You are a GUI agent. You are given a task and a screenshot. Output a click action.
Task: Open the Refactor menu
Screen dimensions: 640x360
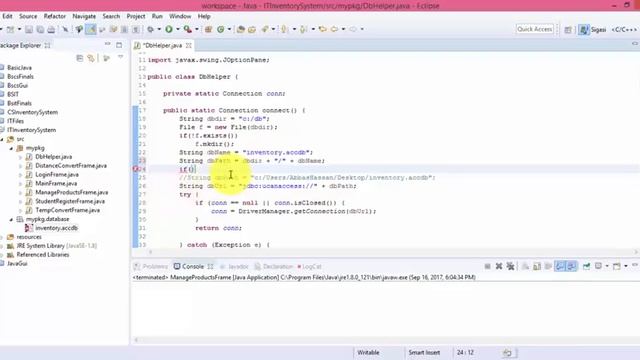click(55, 16)
